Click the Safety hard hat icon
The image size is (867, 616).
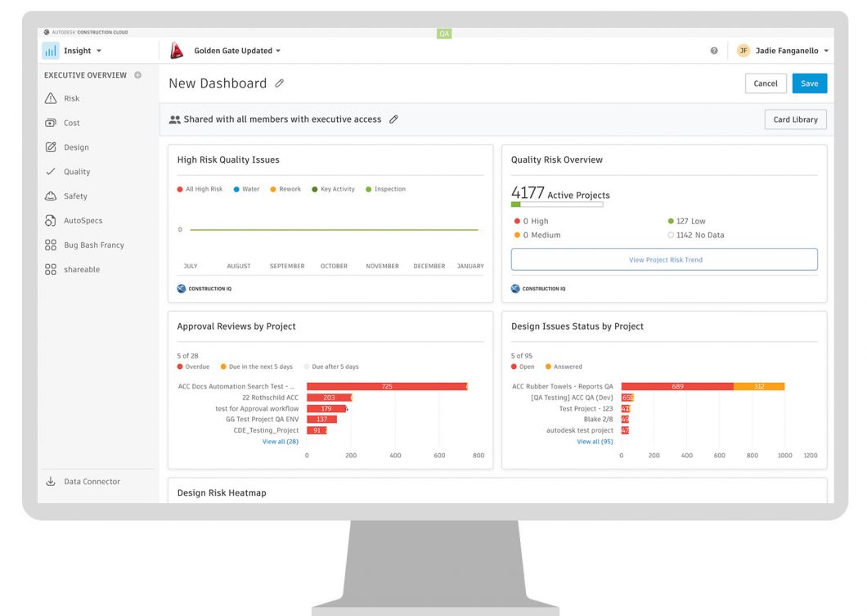(51, 196)
